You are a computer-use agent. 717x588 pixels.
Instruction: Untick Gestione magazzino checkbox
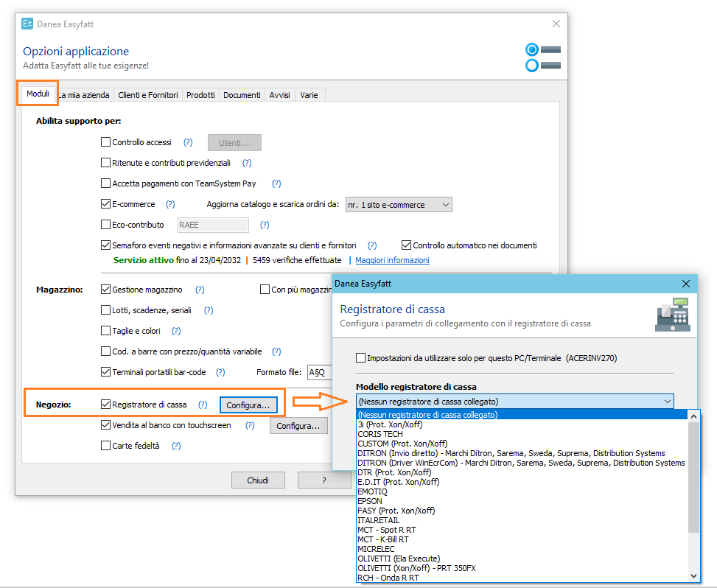105,289
